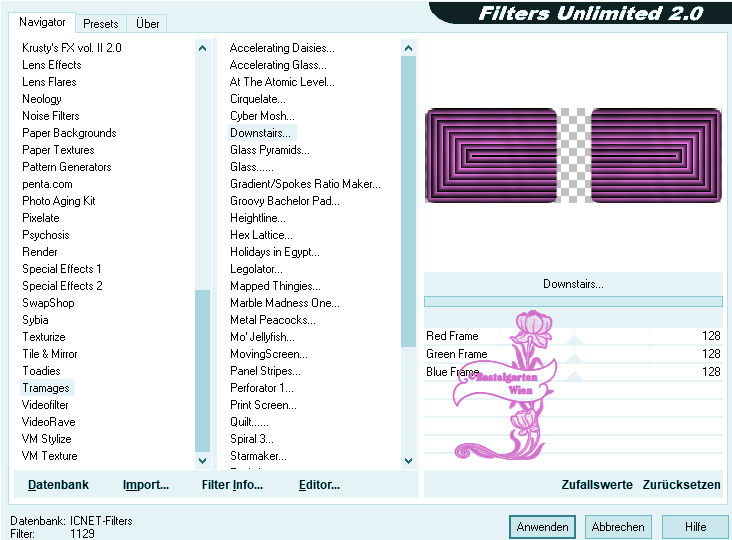This screenshot has width=732, height=540.
Task: Click up arrow of category list scrollbar
Action: click(203, 48)
